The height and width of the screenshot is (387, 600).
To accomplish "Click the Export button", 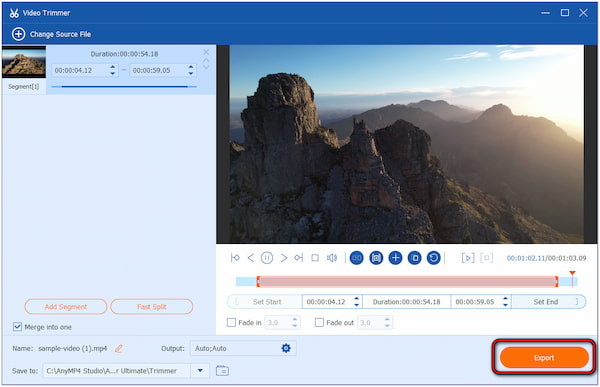I will click(544, 358).
